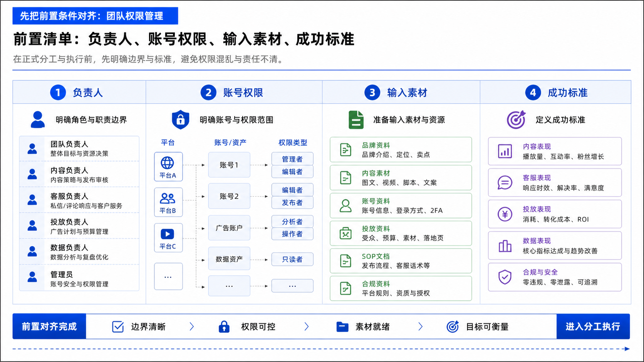Click the empty platform box with ellipsis under 平台C
The image size is (644, 362).
pos(168,277)
